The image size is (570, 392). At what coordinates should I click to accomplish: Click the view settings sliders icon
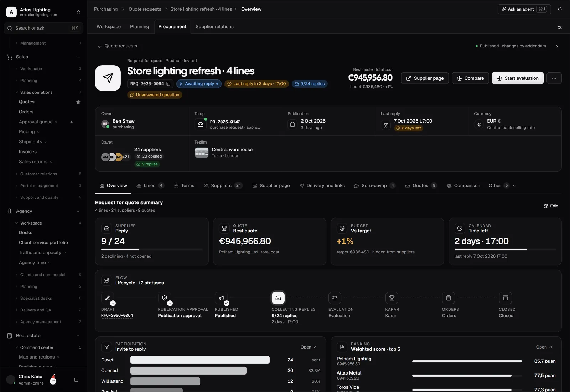tap(560, 27)
